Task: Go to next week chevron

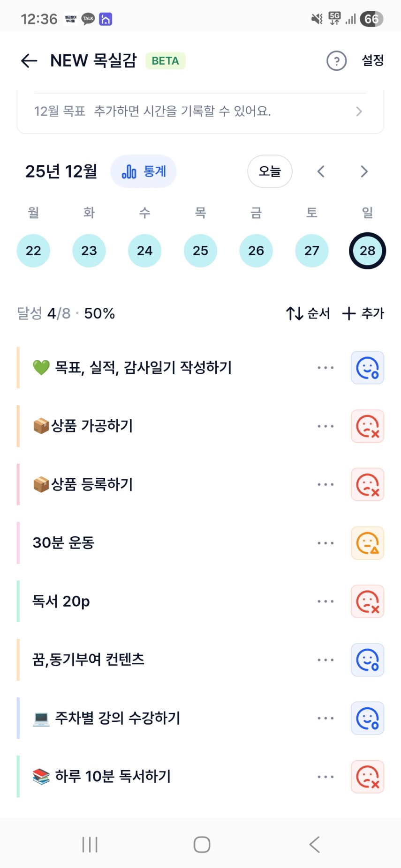Action: pyautogui.click(x=364, y=172)
